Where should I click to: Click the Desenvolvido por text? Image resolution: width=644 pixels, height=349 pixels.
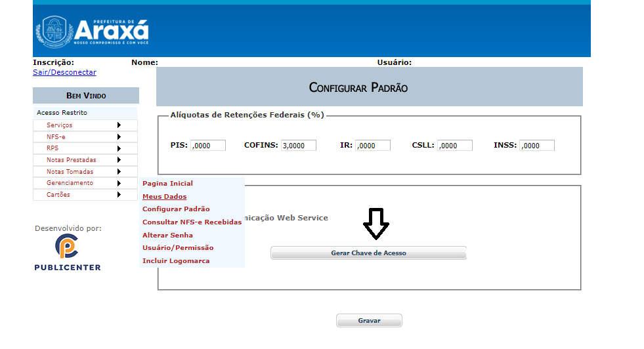click(x=68, y=228)
